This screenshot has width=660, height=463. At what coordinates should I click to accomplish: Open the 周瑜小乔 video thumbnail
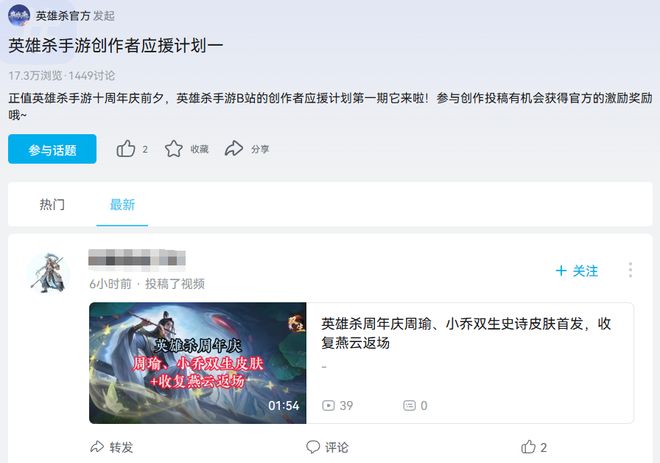198,363
